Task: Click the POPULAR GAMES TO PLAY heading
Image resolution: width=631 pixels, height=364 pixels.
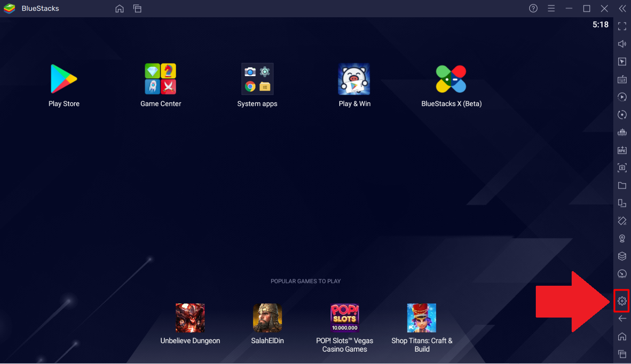Action: pyautogui.click(x=306, y=281)
